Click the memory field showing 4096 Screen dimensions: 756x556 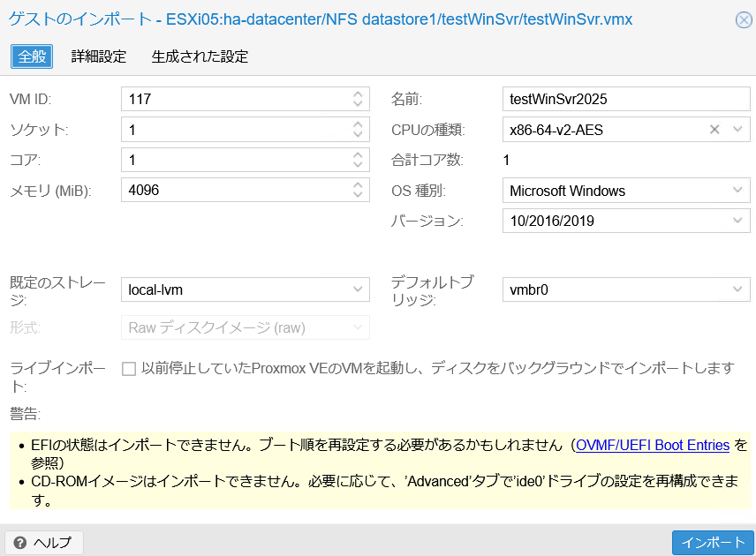pos(234,191)
